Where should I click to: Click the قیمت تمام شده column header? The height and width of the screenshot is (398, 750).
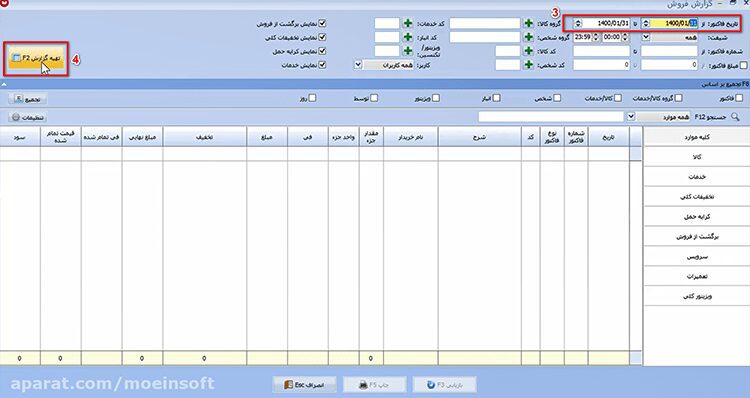coord(60,137)
